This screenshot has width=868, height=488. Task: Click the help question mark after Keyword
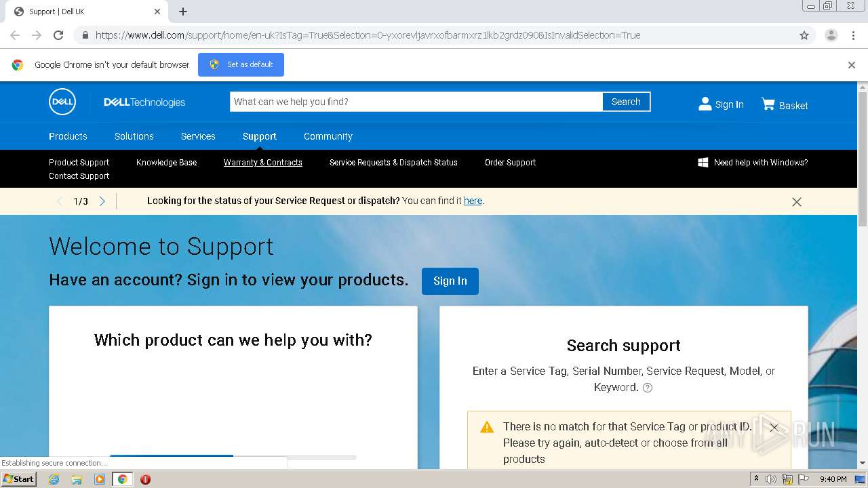click(648, 388)
